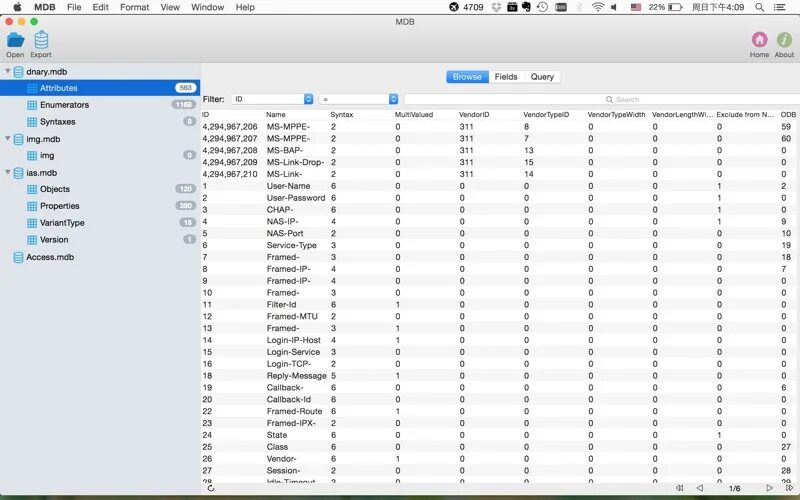Open the About info icon
Viewport: 800px width, 500px height.
pos(784,40)
